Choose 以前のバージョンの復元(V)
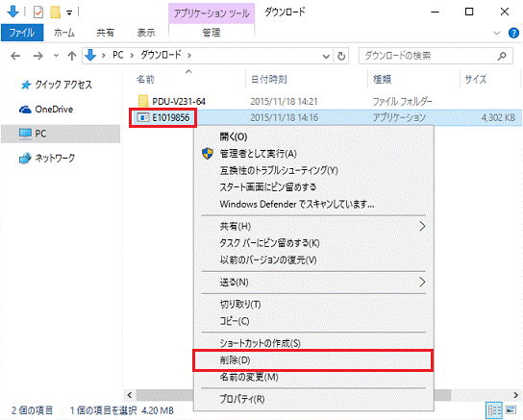 click(x=313, y=259)
